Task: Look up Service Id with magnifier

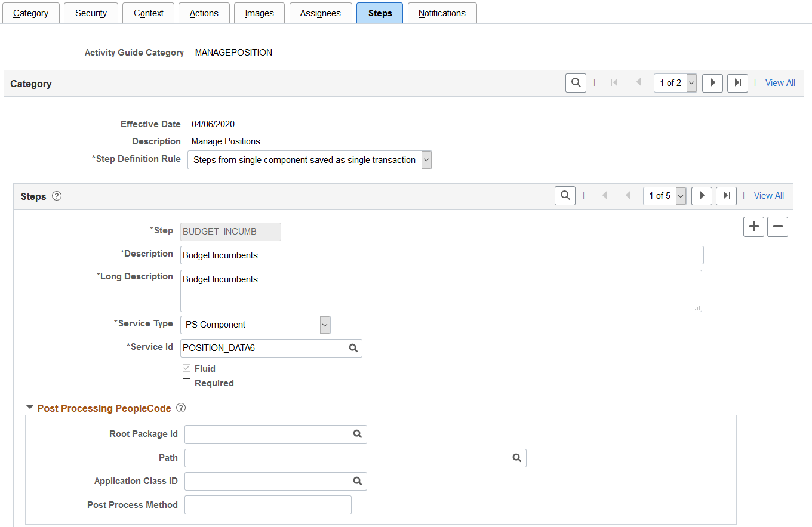Action: (353, 347)
